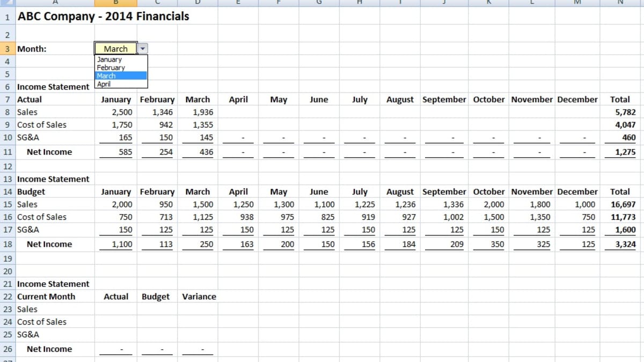Click the yellow Month input cell
The height and width of the screenshot is (362, 644).
click(115, 49)
